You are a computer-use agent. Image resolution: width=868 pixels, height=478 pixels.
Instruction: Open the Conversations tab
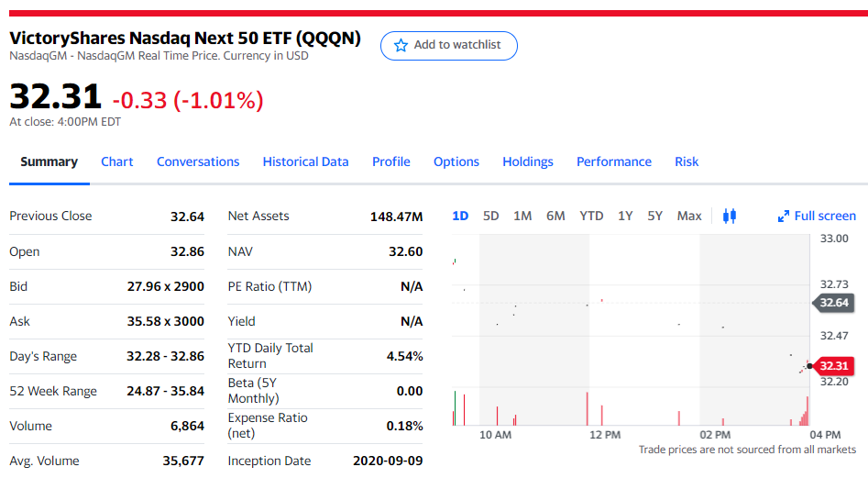click(198, 161)
